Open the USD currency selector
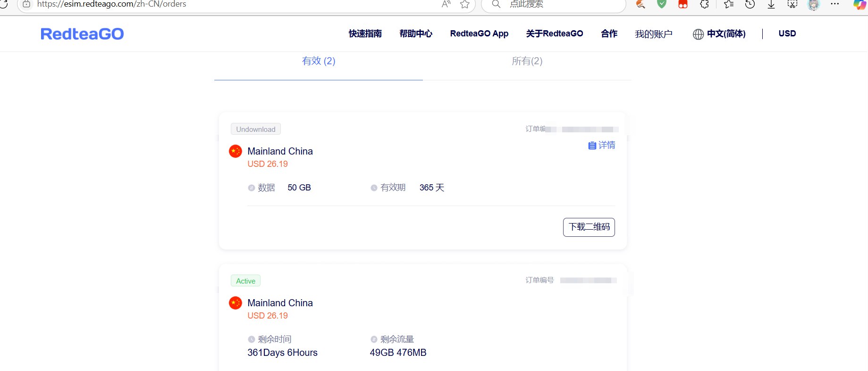868x371 pixels. pyautogui.click(x=787, y=34)
